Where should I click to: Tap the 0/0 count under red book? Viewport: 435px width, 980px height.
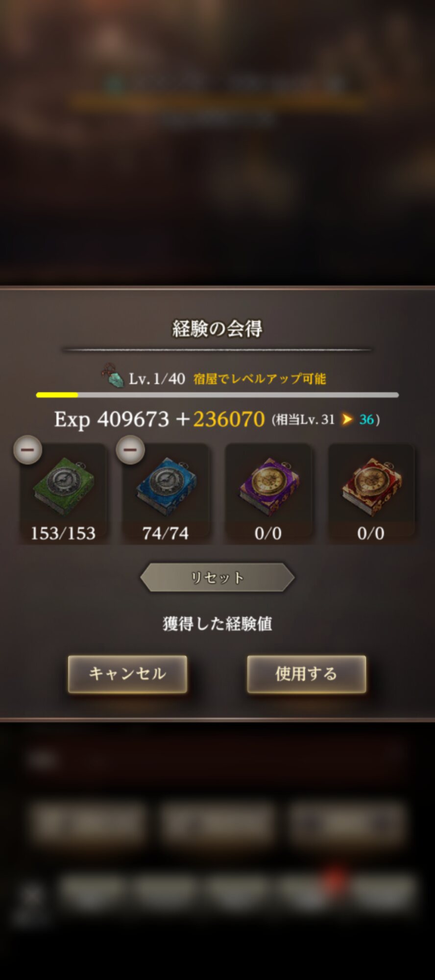click(x=371, y=533)
